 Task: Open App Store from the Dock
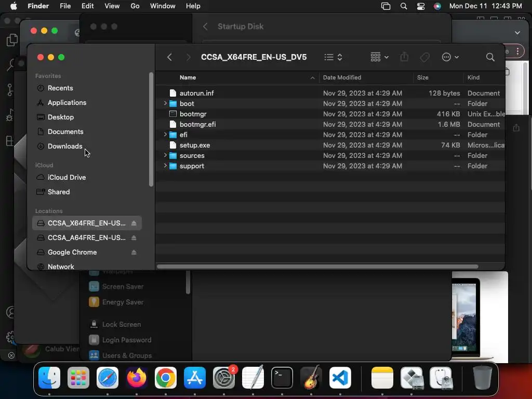pyautogui.click(x=195, y=377)
